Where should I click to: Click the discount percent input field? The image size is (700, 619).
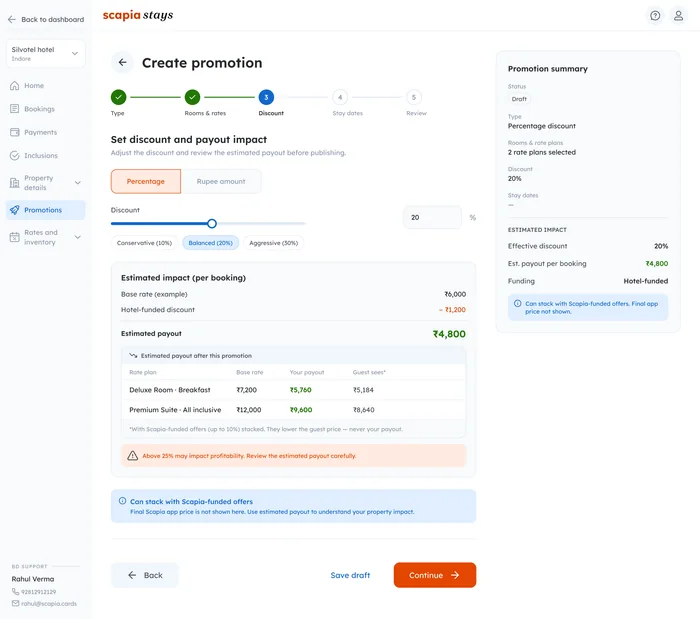coord(432,217)
